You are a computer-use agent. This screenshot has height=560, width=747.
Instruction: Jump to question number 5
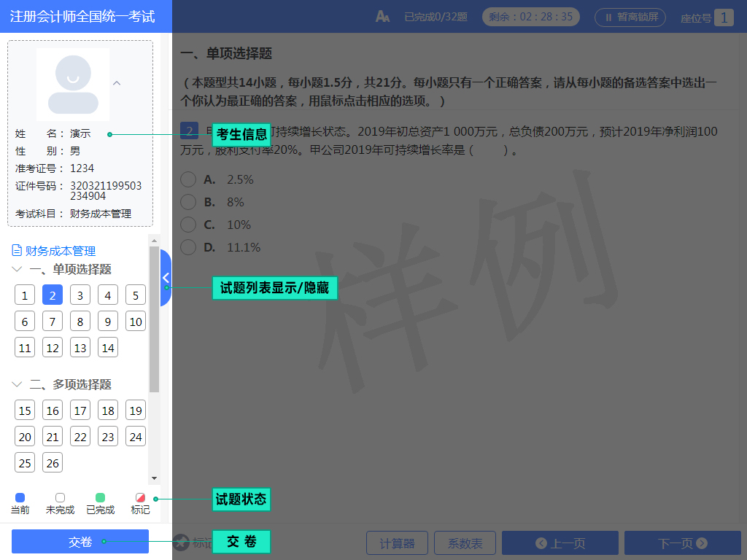135,295
